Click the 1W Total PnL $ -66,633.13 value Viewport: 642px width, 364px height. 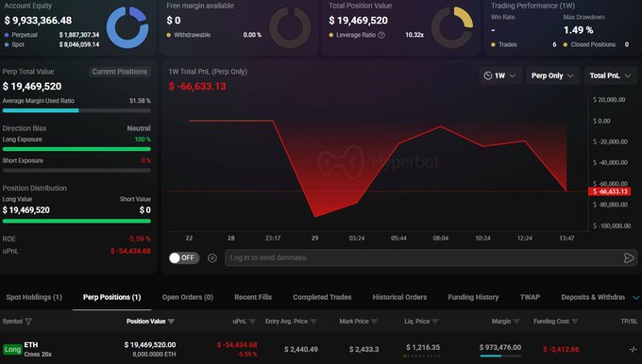[x=197, y=87]
